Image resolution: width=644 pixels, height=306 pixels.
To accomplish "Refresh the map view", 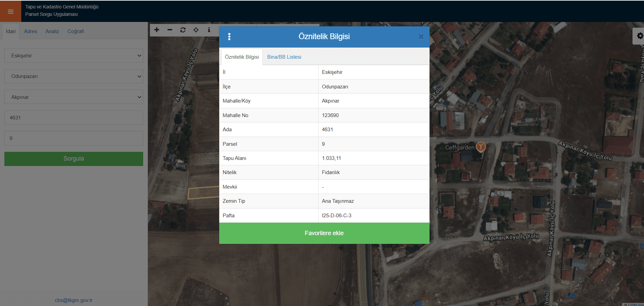I will click(183, 30).
